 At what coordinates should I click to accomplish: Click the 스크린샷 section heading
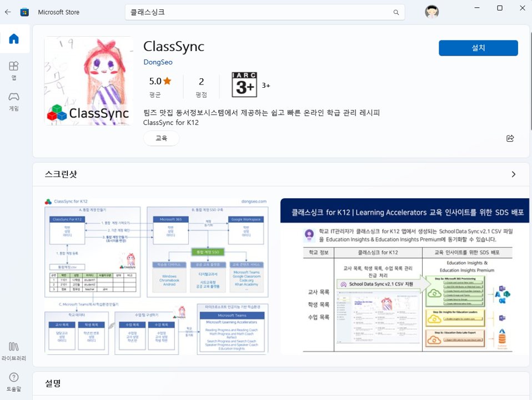(61, 174)
